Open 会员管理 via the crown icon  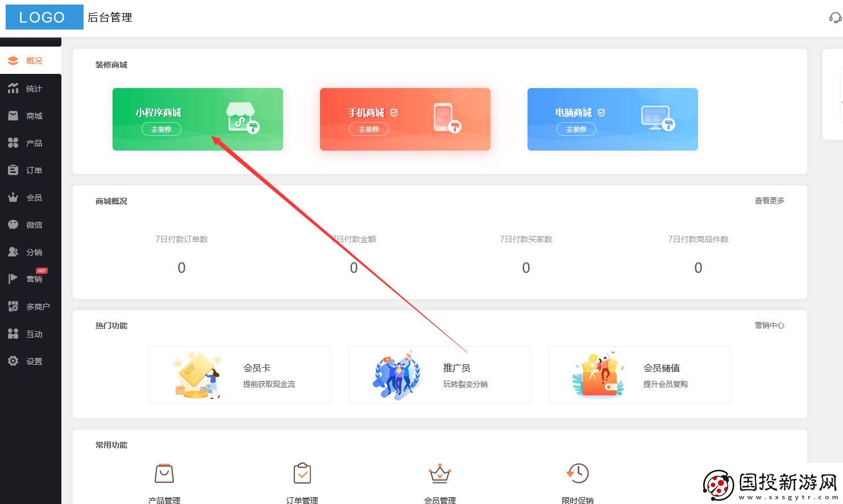440,473
